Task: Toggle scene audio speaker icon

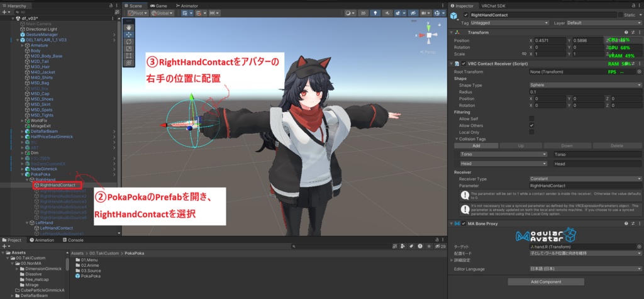Action: pos(387,13)
